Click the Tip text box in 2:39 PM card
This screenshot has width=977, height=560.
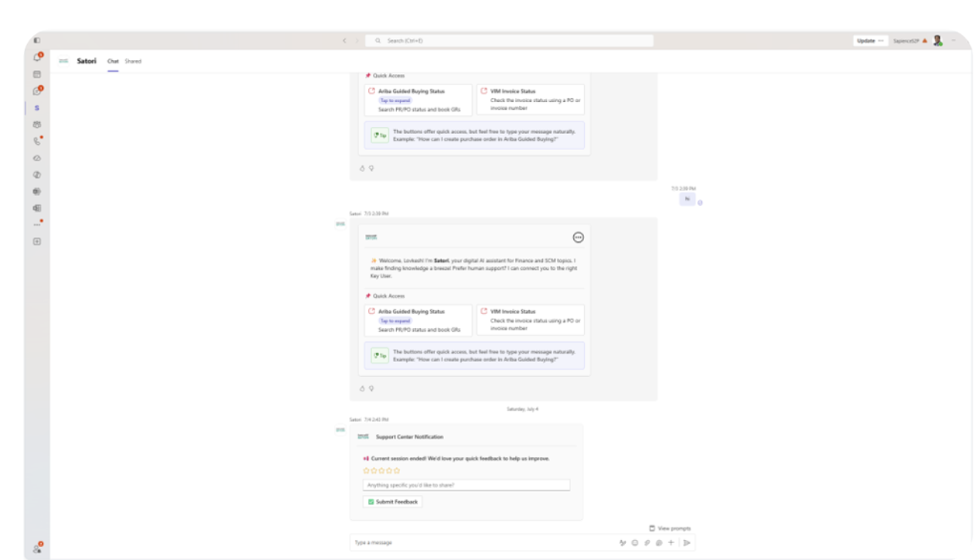(x=474, y=356)
